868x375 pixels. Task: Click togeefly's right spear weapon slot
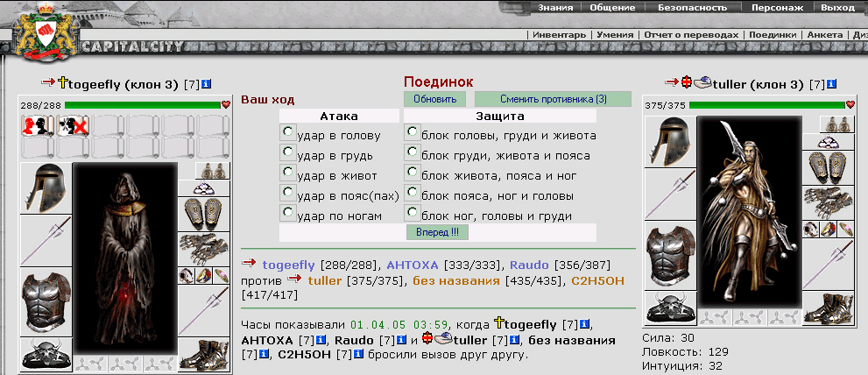tap(204, 310)
